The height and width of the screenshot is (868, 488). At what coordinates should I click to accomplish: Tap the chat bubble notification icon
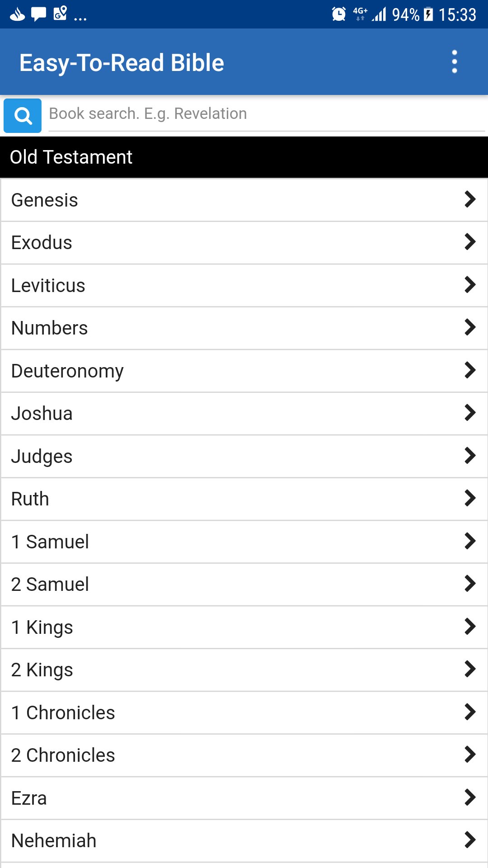point(38,14)
